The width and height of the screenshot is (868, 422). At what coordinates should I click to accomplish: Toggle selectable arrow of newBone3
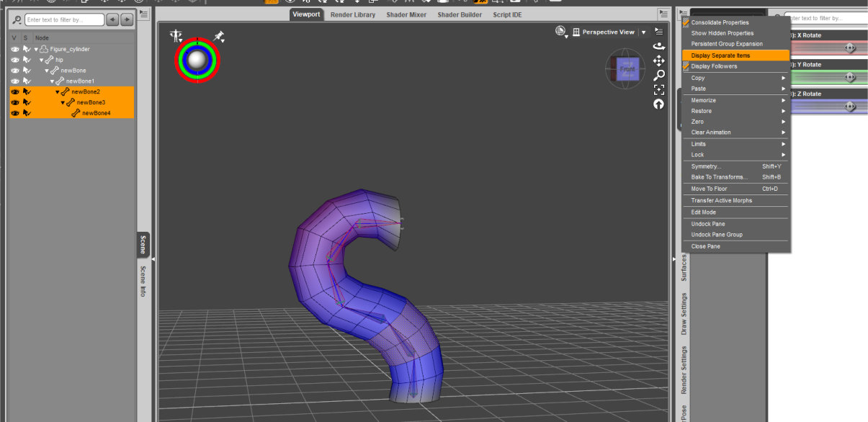point(27,102)
